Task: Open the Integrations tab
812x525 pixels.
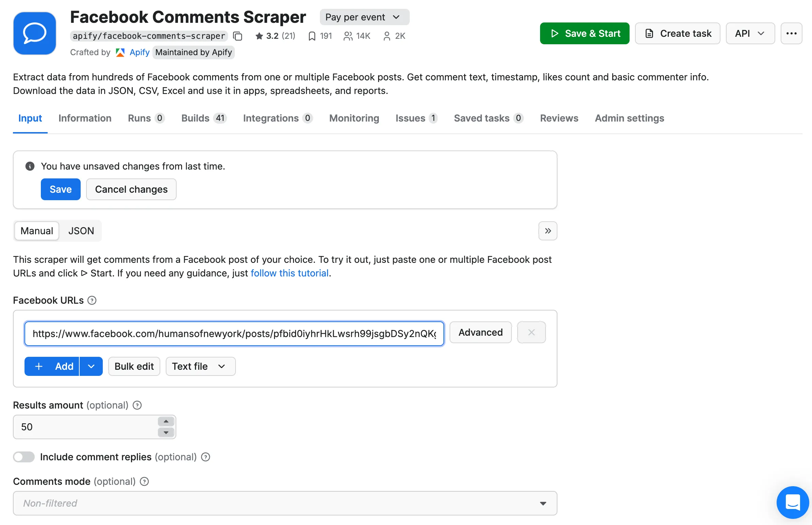Action: [278, 118]
